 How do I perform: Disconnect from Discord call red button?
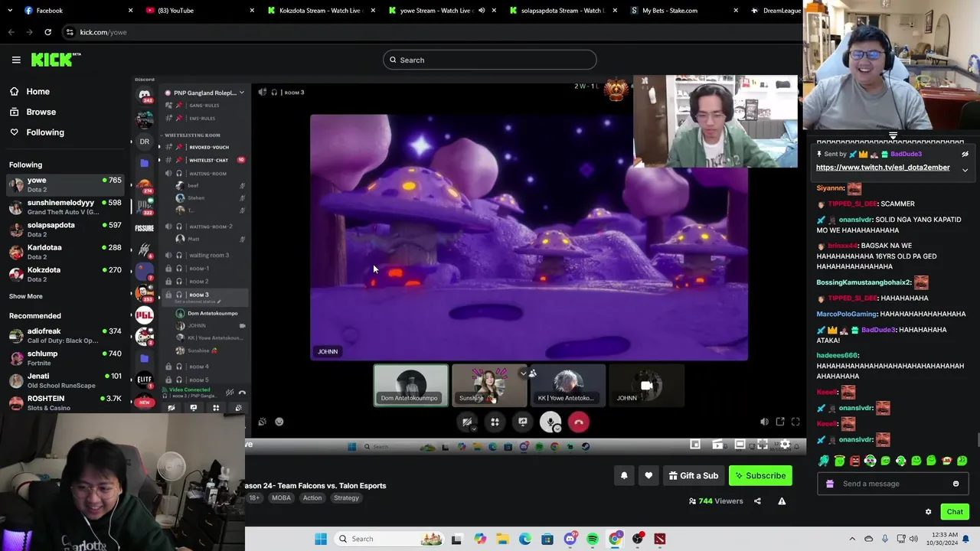578,422
